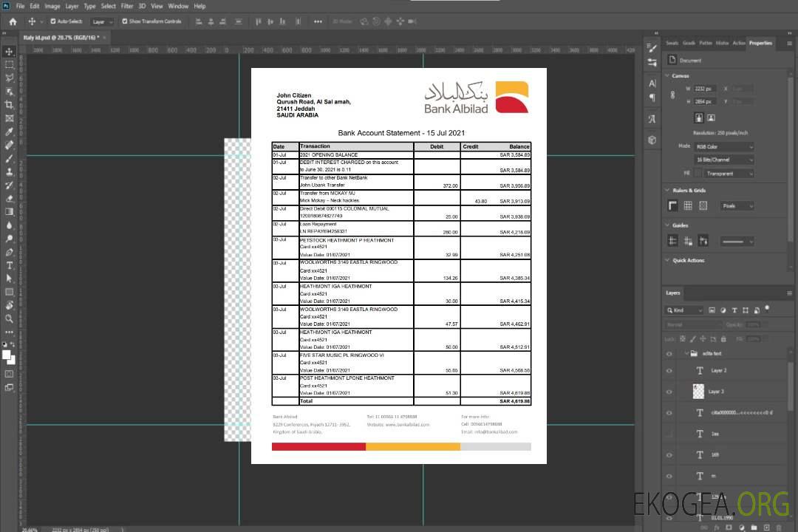
Task: Collapse the 'adita text' layer group
Action: click(686, 353)
